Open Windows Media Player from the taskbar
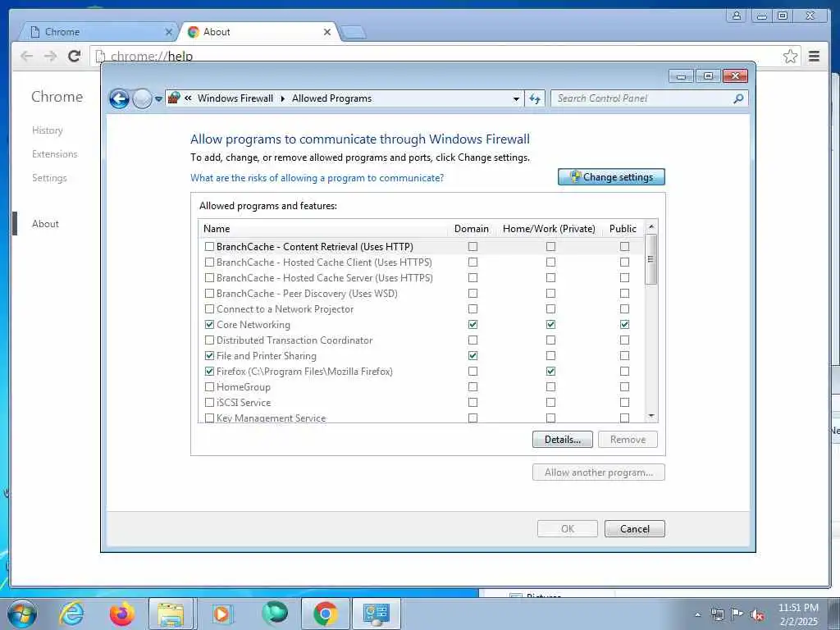840x630 pixels. pyautogui.click(x=221, y=614)
